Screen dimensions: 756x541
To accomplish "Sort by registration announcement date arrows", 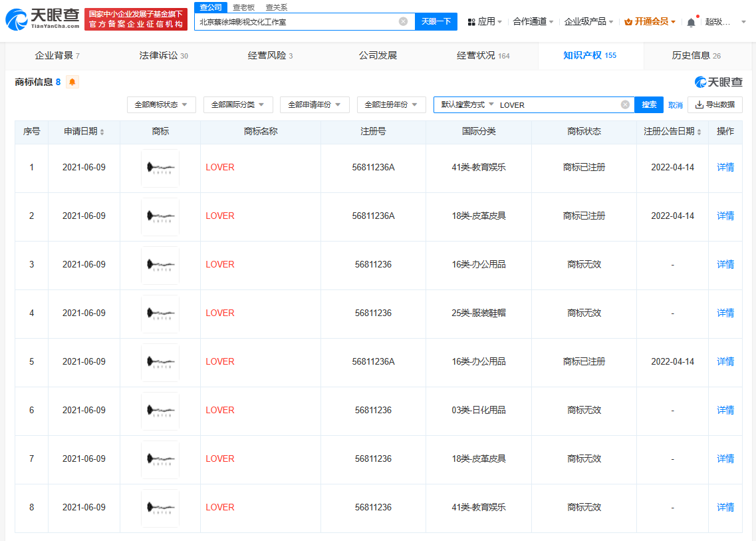I will click(699, 132).
